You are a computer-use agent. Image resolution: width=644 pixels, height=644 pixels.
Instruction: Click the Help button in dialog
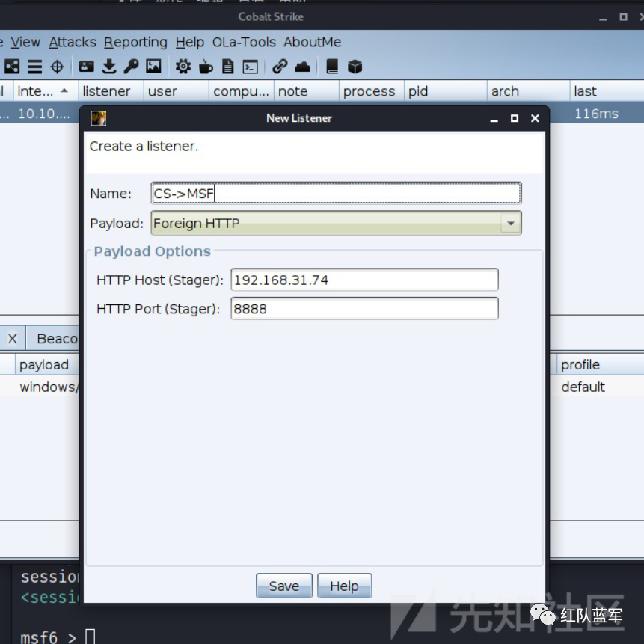pyautogui.click(x=344, y=586)
